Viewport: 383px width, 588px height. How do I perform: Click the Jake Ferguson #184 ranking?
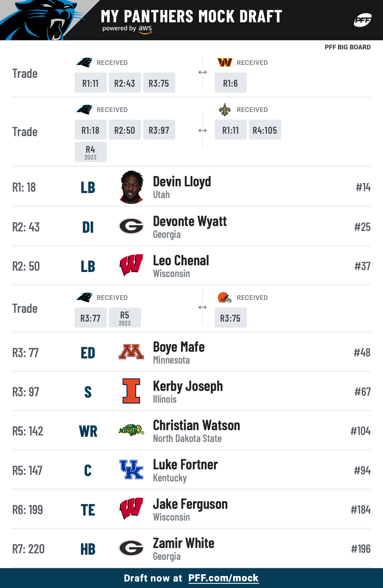click(x=361, y=510)
